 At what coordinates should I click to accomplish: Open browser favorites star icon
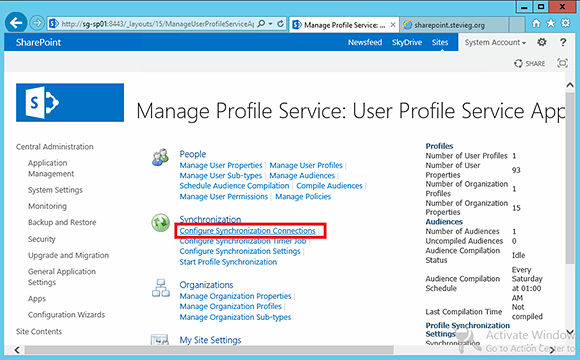coord(551,23)
